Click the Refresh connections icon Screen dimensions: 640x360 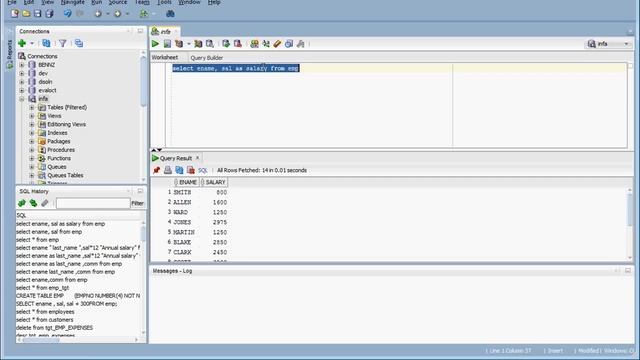click(46, 43)
